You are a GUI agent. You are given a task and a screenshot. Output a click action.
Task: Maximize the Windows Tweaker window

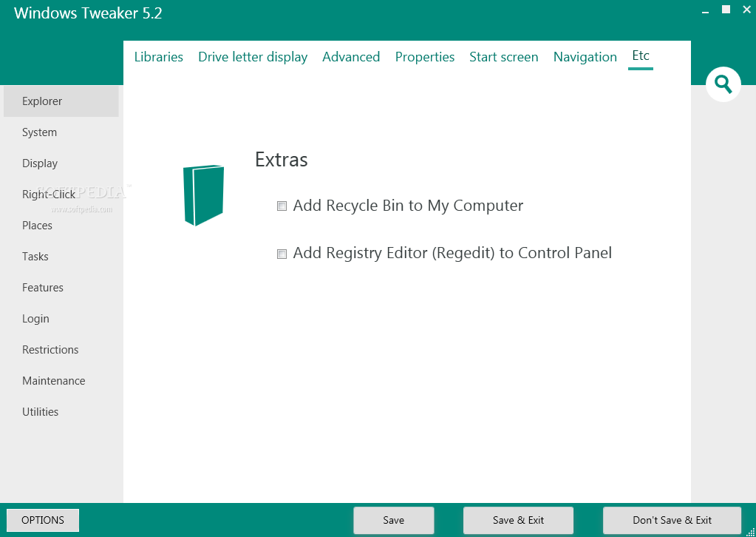pos(726,9)
